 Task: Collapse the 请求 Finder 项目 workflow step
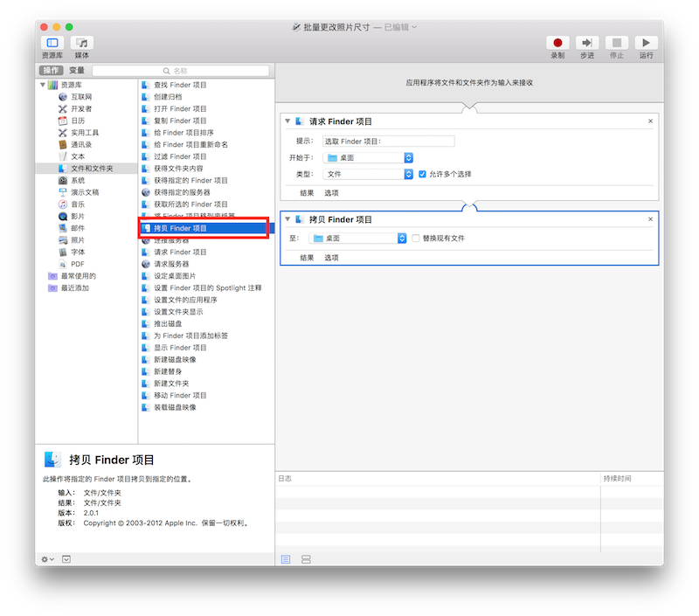287,121
